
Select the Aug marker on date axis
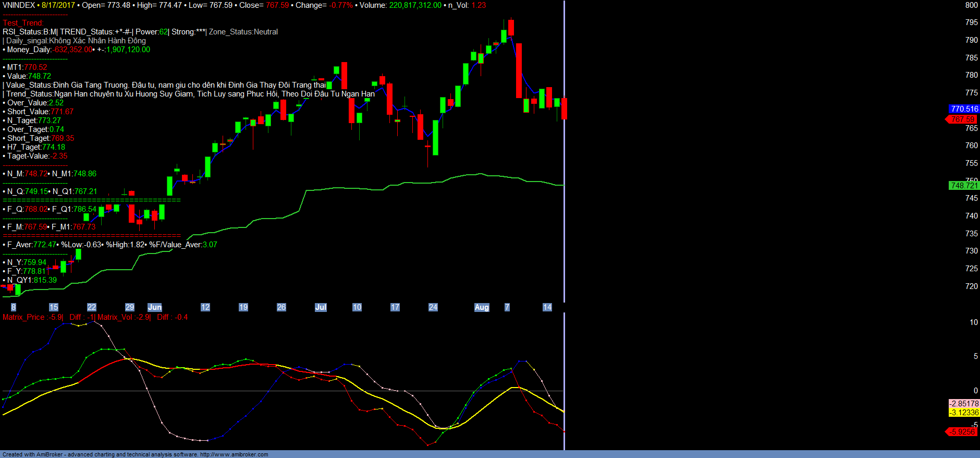[x=482, y=307]
